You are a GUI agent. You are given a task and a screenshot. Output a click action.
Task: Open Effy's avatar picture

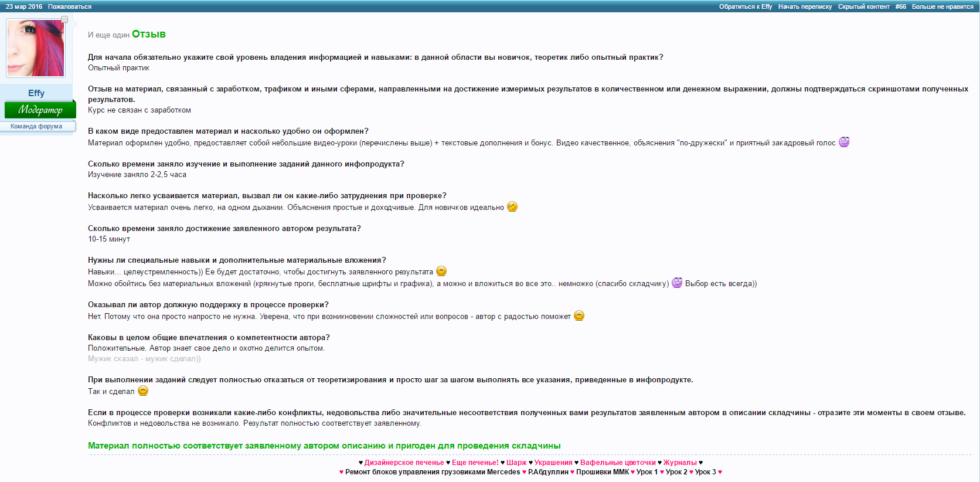[36, 47]
